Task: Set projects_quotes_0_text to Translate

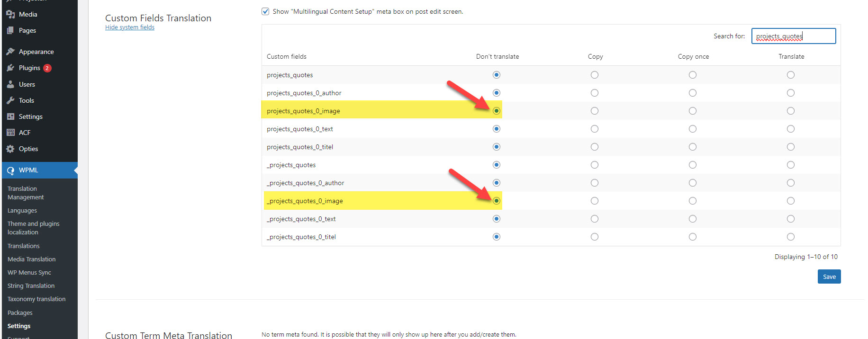Action: click(x=791, y=129)
